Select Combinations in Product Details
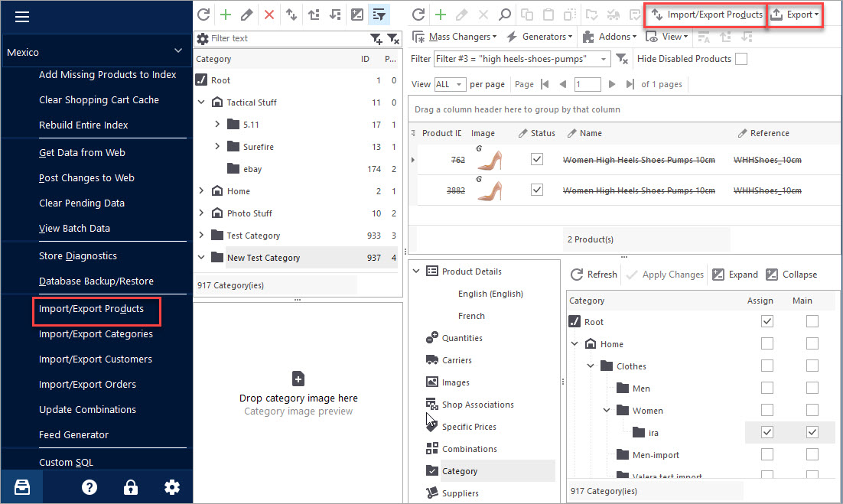 (x=470, y=449)
